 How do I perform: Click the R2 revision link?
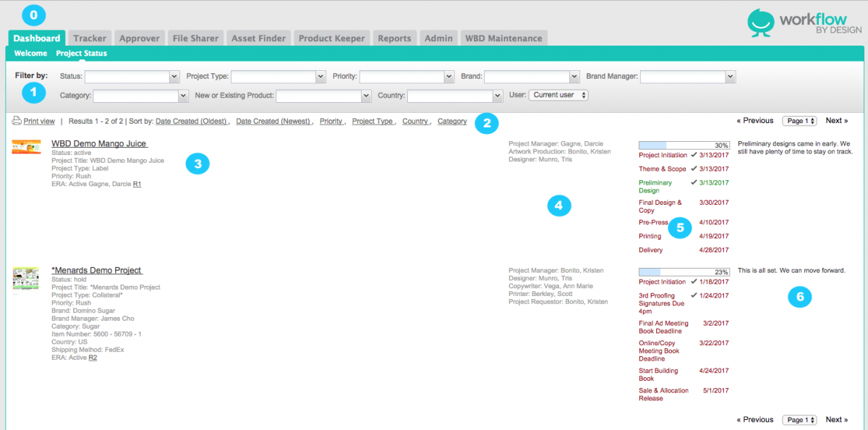point(93,358)
